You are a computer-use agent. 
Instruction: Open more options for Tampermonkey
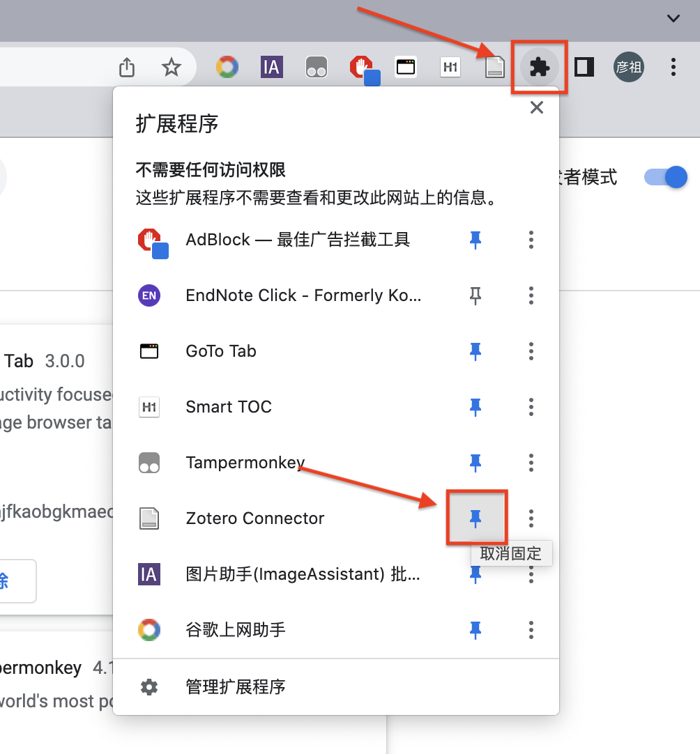click(531, 463)
